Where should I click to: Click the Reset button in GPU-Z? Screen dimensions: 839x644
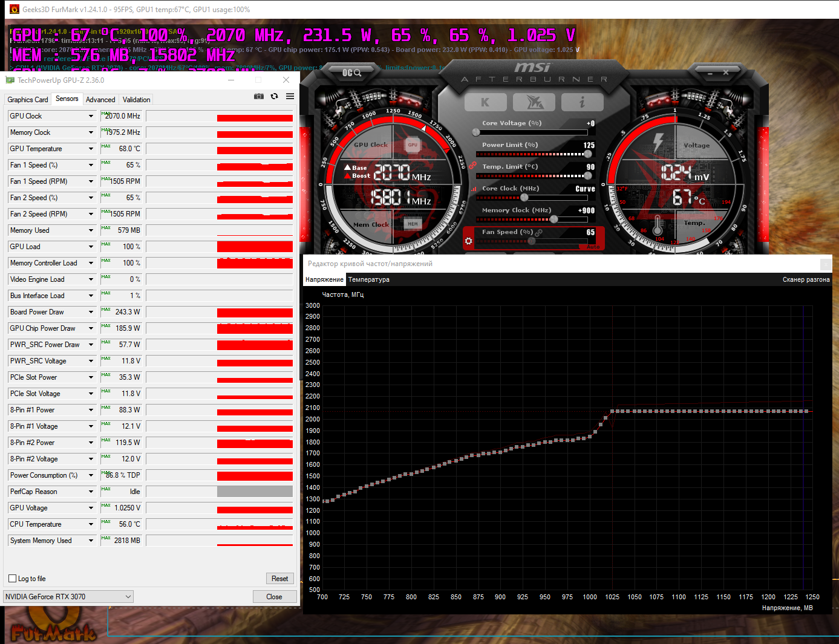point(280,579)
